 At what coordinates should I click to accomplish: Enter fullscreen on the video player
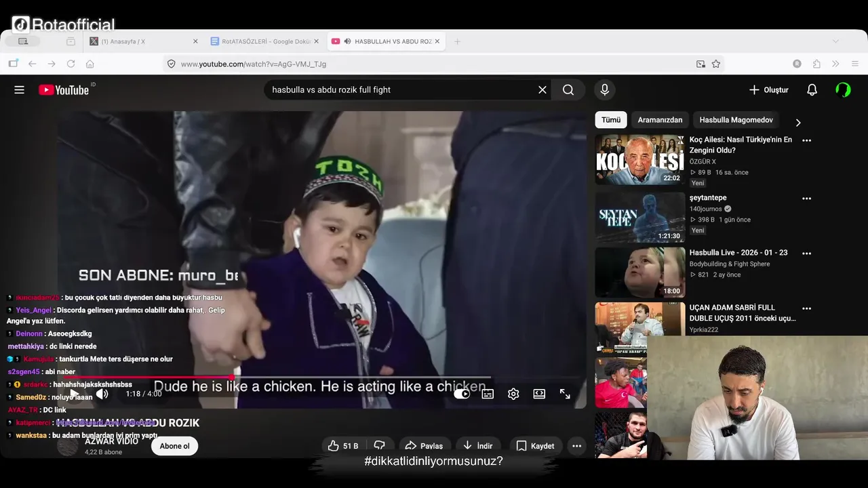tap(565, 394)
